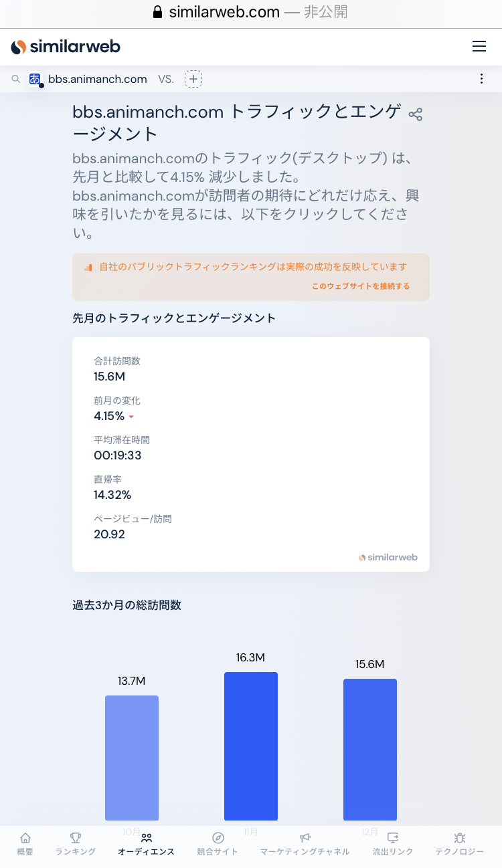
Task: Go to the 概要 overview tab
Action: [x=25, y=844]
